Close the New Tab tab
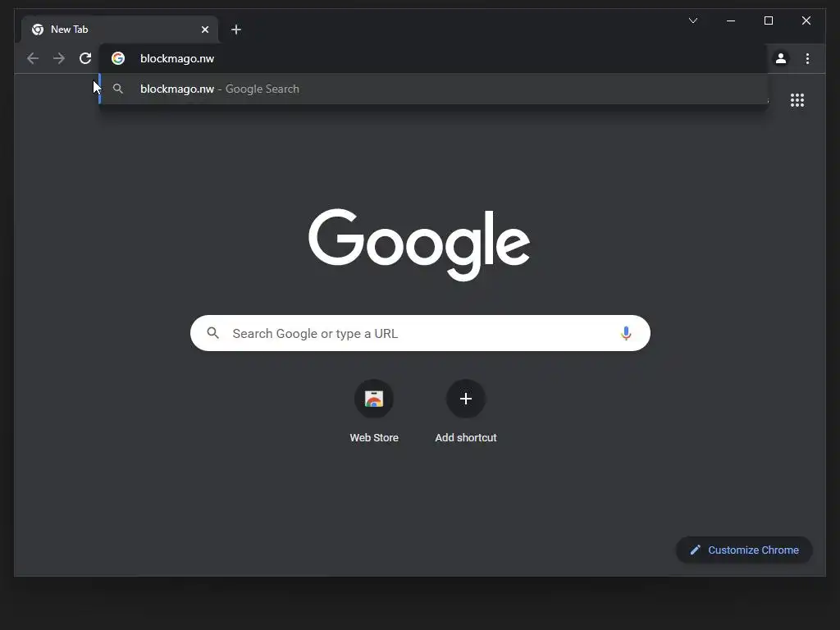840x630 pixels. [x=204, y=30]
